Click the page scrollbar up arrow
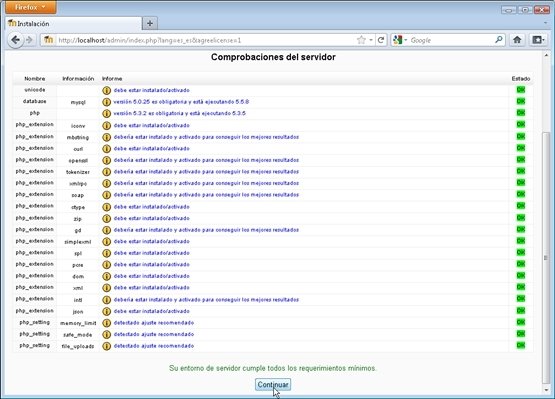The height and width of the screenshot is (399, 555). pos(546,55)
